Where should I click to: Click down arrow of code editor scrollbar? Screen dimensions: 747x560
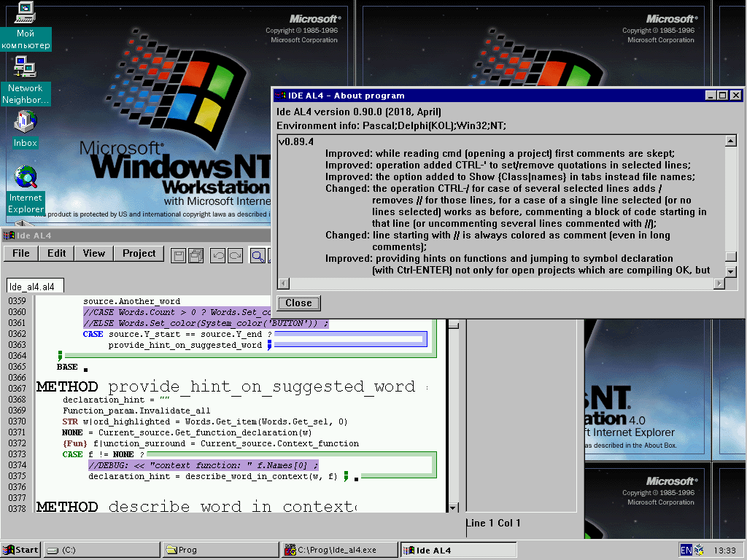(454, 507)
